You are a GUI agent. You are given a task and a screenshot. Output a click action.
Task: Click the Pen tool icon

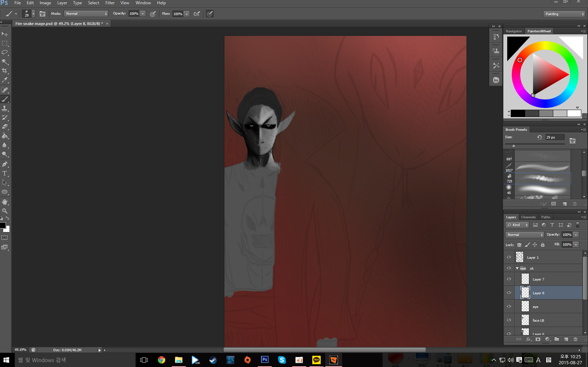pos(5,164)
